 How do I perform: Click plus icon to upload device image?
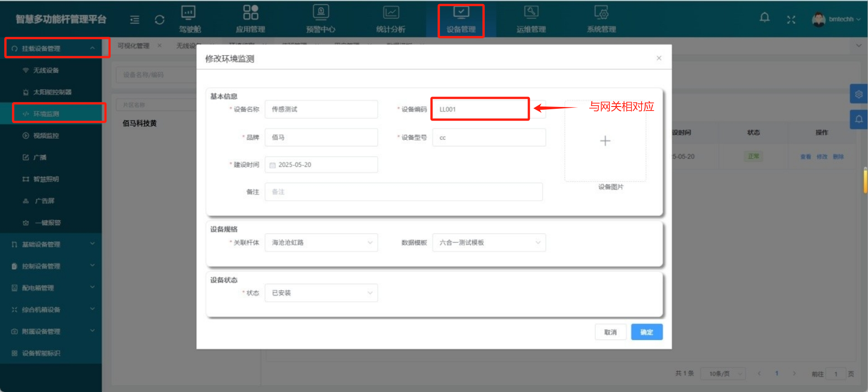click(605, 141)
